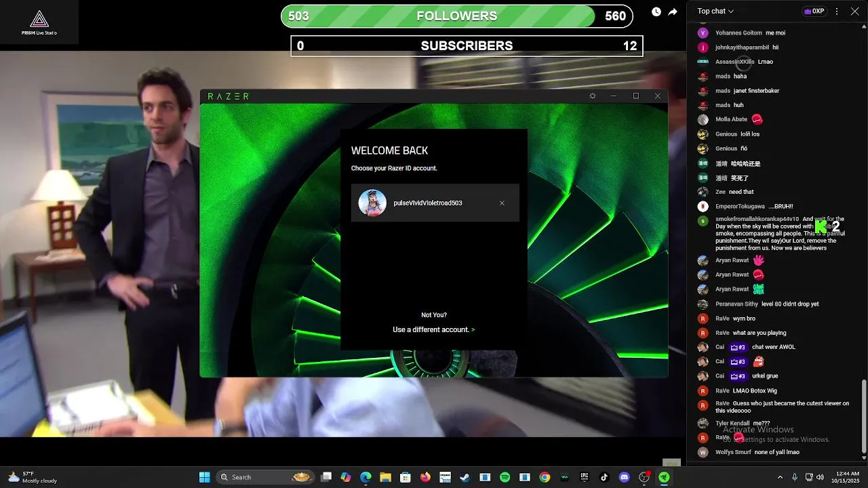Open chat more options menu
This screenshot has height=488, width=868.
837,12
